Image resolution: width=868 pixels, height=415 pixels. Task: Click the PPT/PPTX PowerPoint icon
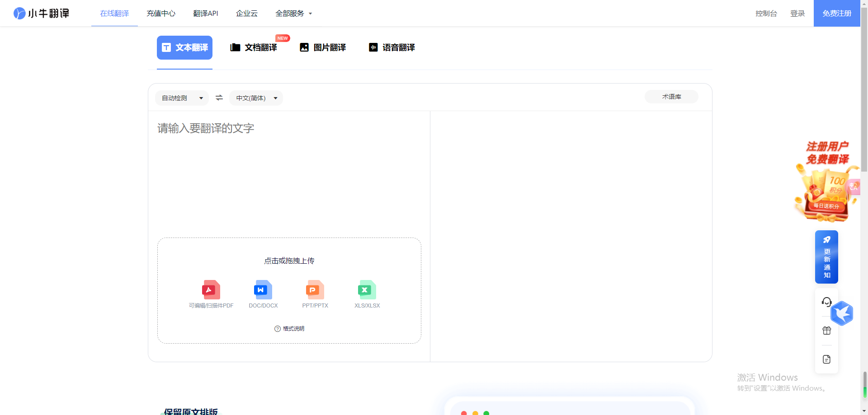click(315, 289)
